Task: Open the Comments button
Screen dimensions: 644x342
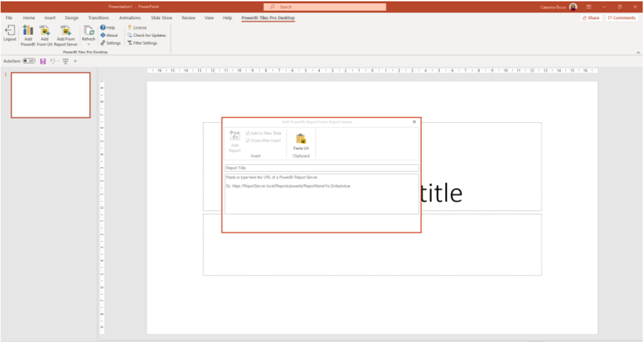Action: (622, 18)
